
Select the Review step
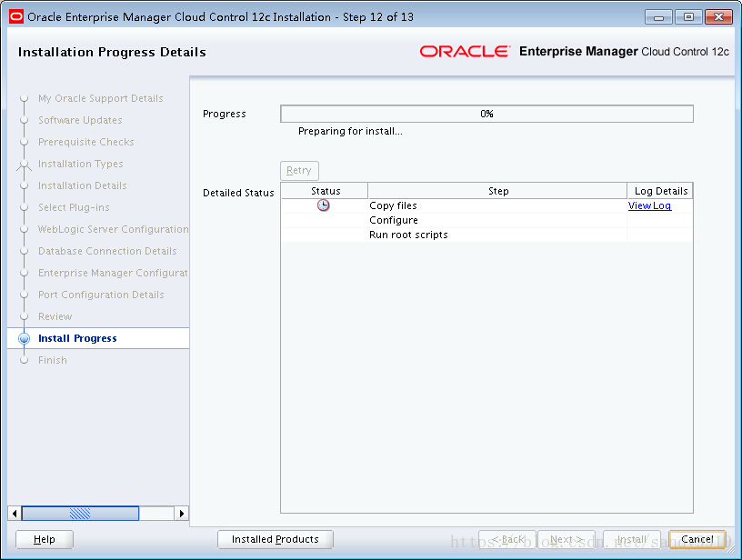pos(55,316)
